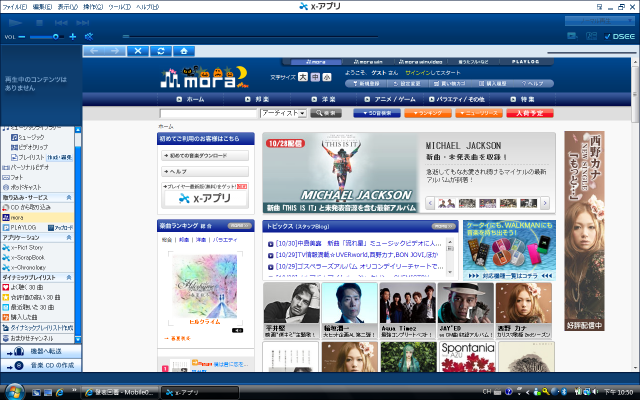The image size is (640, 400).
Task: Open the ファイル menu
Action: (15, 7)
